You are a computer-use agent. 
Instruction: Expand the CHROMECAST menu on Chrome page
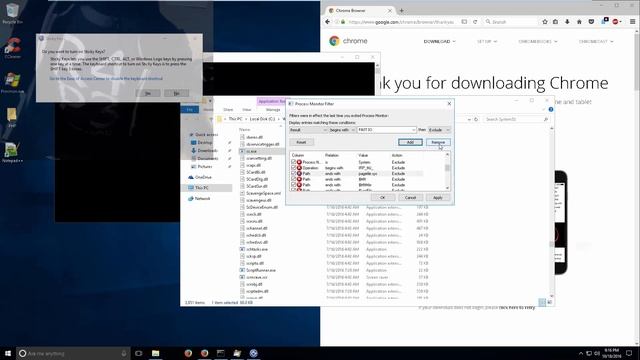point(596,42)
